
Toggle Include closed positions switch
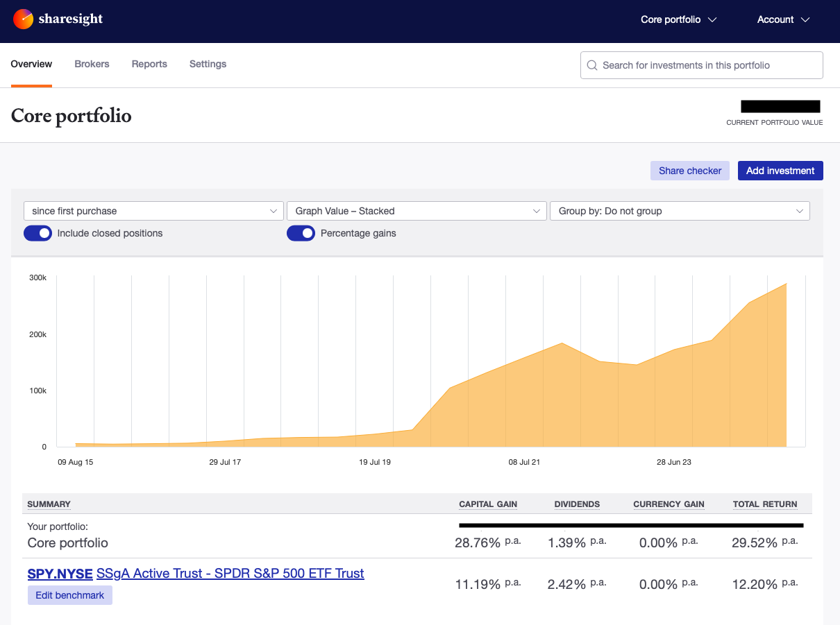37,233
